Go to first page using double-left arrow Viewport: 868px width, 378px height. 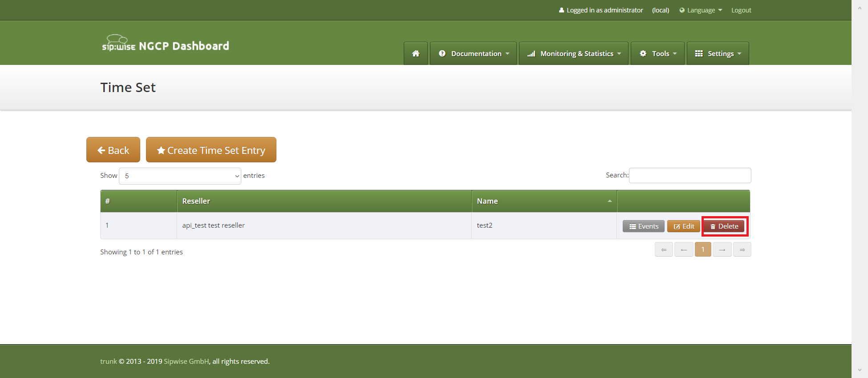(x=663, y=249)
